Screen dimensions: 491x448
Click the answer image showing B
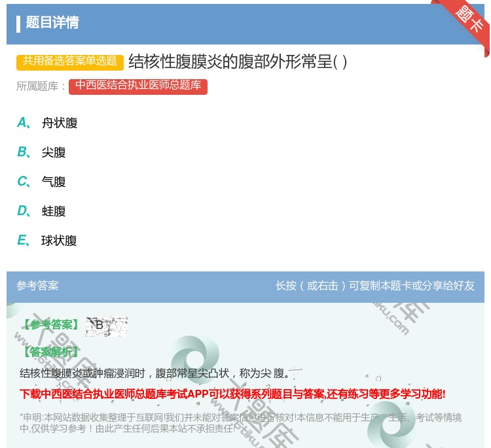106,325
